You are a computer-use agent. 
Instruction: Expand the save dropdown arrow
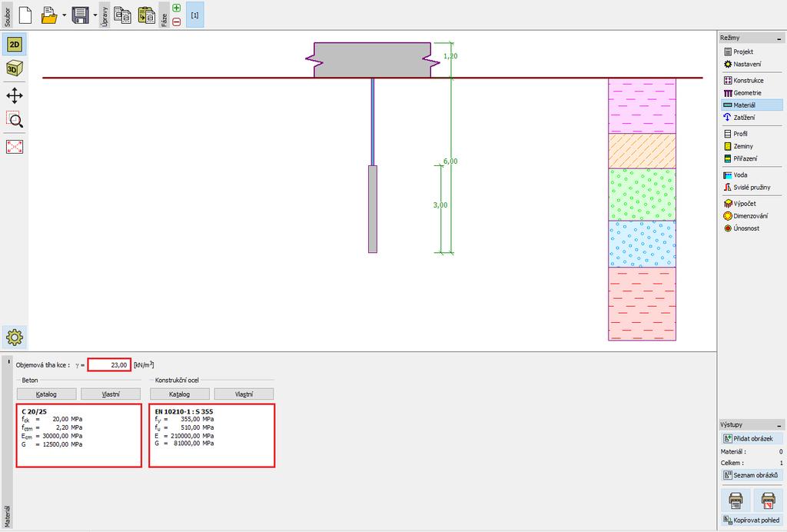click(95, 15)
